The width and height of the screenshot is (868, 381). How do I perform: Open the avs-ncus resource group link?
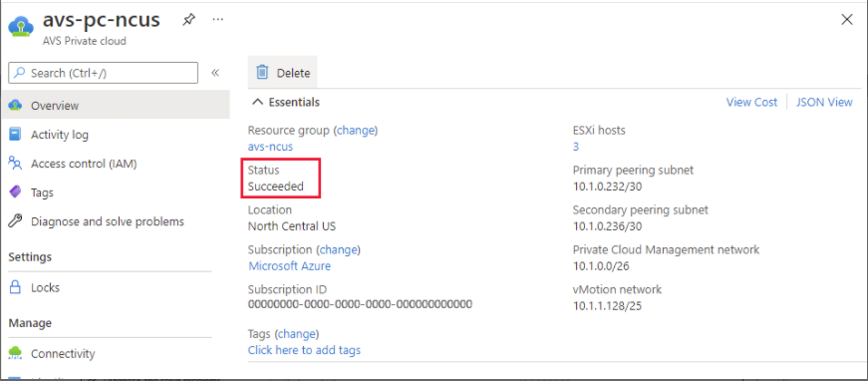270,147
